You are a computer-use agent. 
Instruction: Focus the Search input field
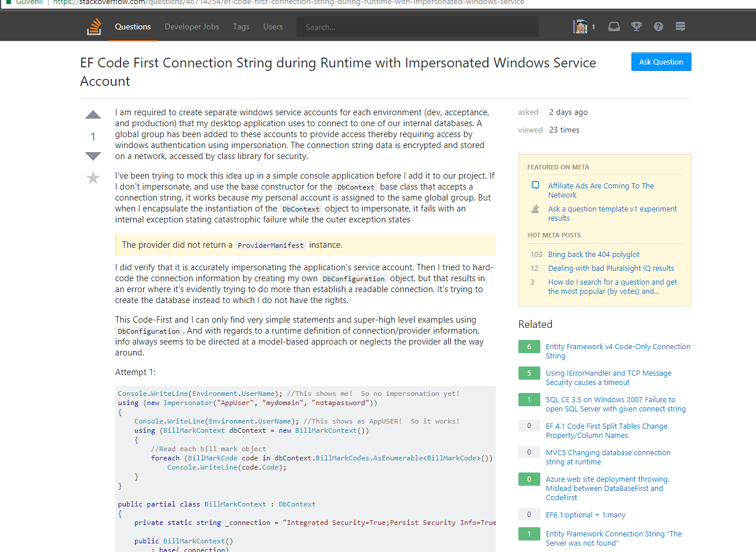418,27
